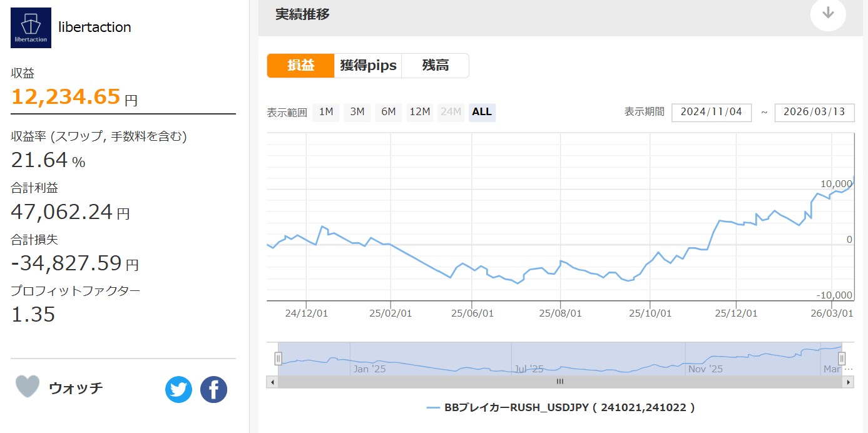Click the libertaction logo icon
The height and width of the screenshot is (433, 868).
(31, 28)
